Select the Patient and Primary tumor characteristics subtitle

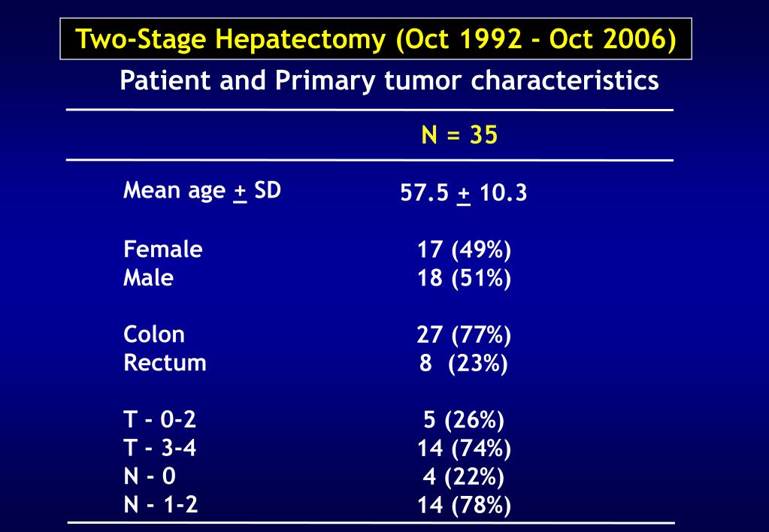(389, 81)
